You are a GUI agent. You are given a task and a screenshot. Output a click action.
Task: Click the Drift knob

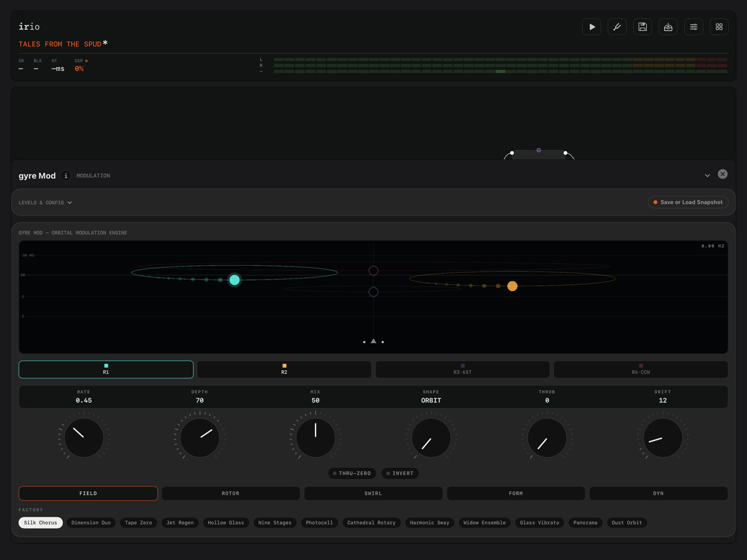(x=663, y=437)
